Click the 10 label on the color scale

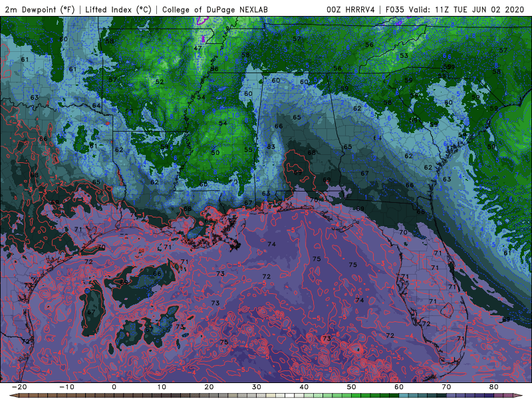(x=162, y=387)
